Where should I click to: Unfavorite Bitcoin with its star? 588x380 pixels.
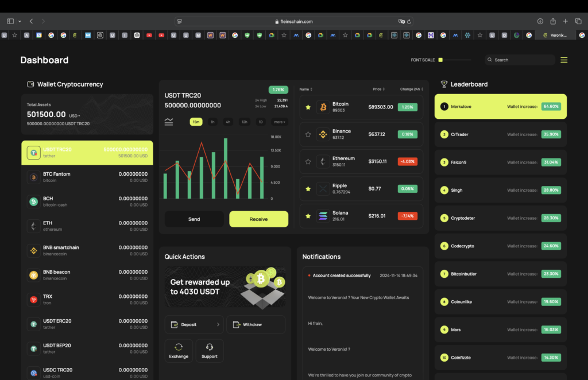(308, 107)
